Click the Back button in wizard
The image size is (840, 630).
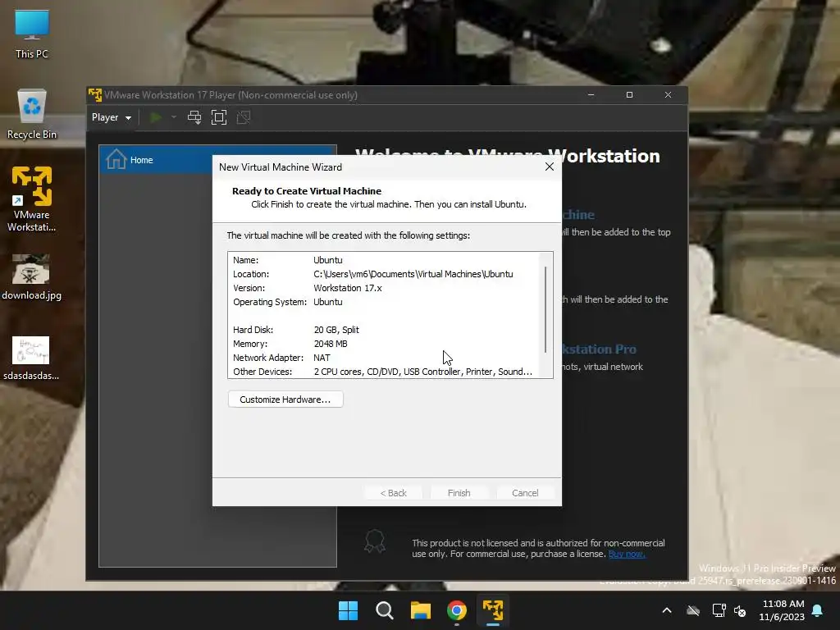(x=393, y=493)
